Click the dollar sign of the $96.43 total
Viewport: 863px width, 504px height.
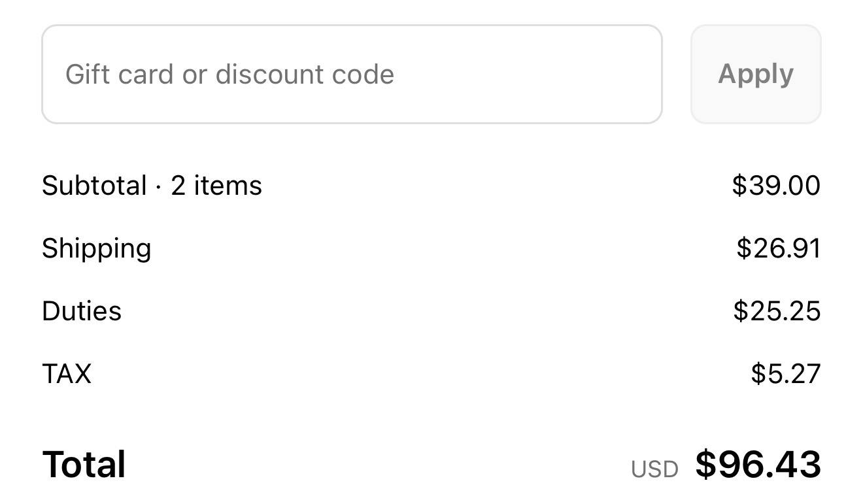706,465
